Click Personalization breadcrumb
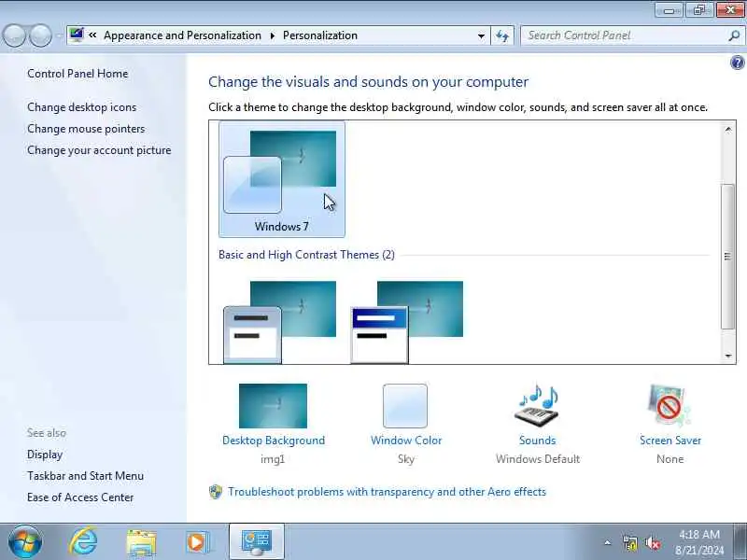The height and width of the screenshot is (560, 747). tap(320, 35)
